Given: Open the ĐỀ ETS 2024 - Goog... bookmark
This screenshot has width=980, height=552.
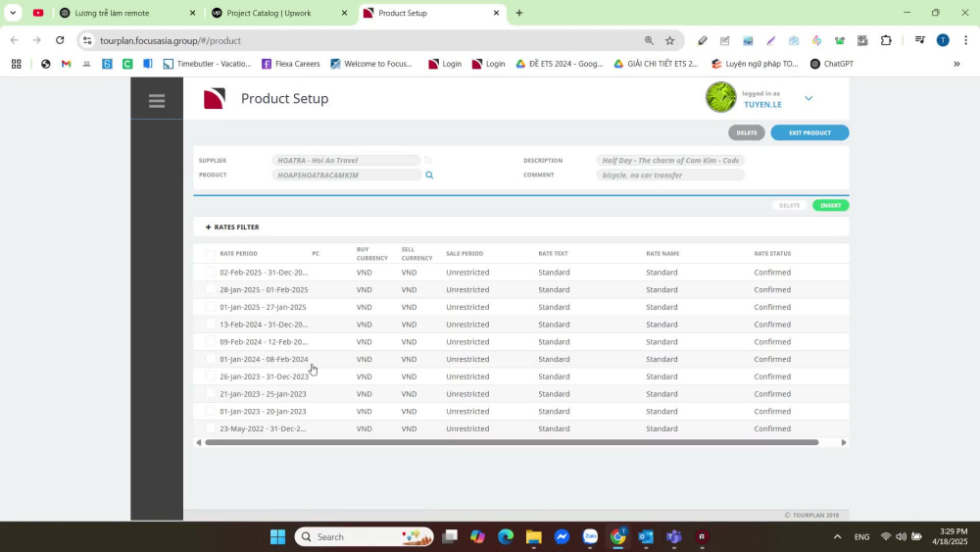Looking at the screenshot, I should (560, 64).
